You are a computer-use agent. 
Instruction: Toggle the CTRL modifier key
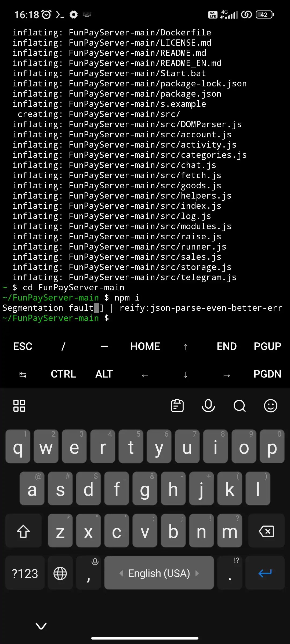63,374
